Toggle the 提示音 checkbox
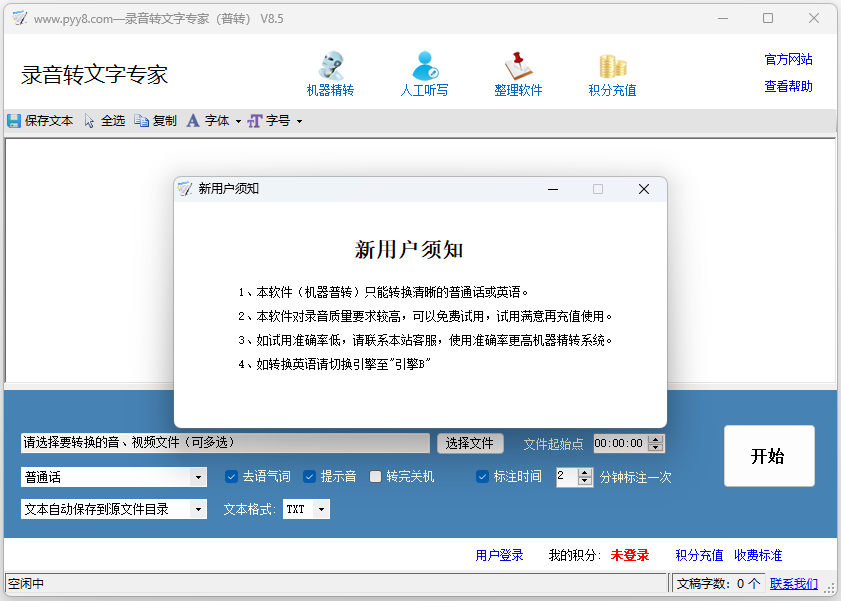This screenshot has height=601, width=841. point(309,477)
